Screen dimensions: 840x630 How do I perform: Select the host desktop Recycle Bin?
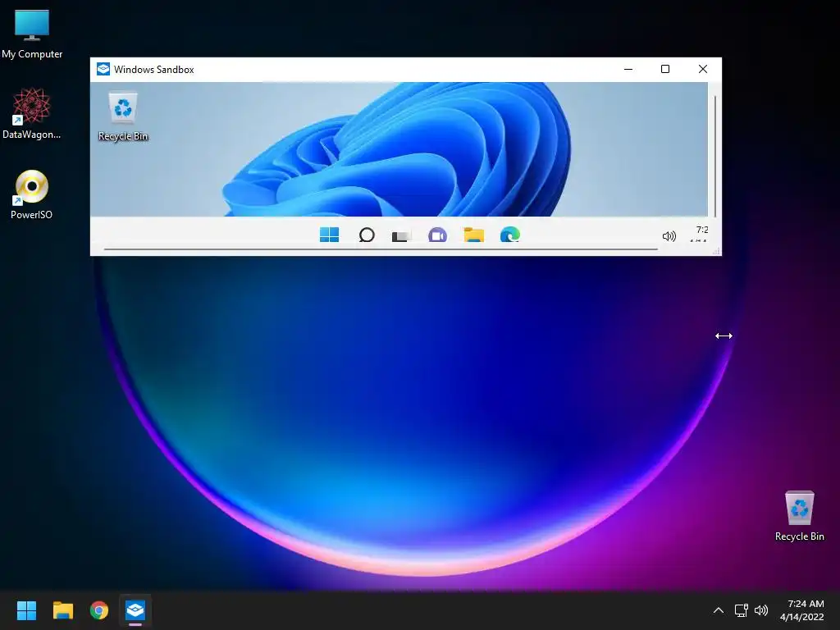coord(799,516)
